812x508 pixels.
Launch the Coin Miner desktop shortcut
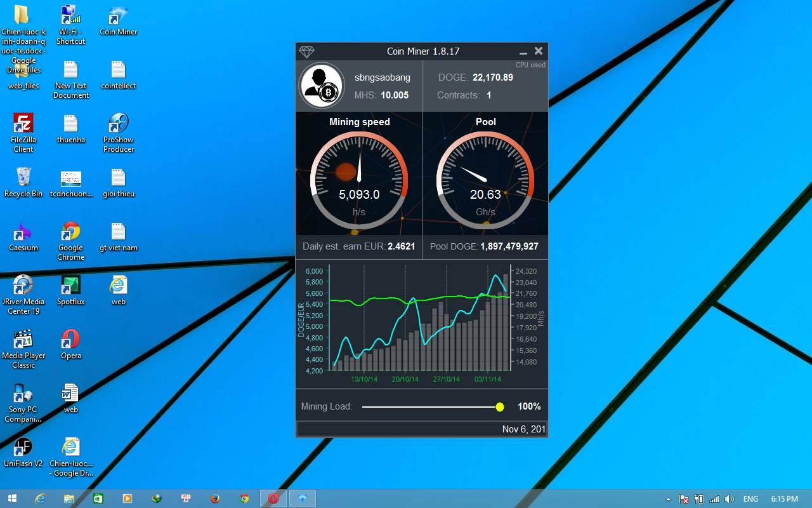coord(119,22)
